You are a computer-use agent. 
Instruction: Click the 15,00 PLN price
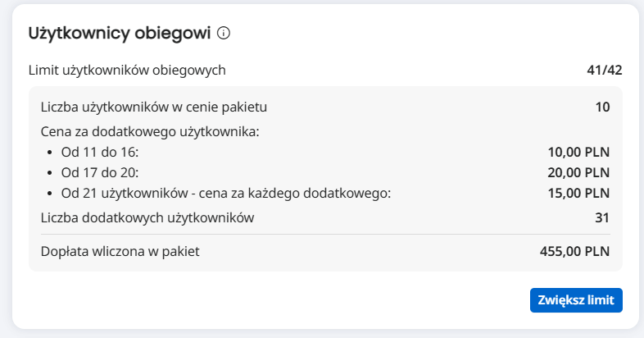click(x=578, y=194)
